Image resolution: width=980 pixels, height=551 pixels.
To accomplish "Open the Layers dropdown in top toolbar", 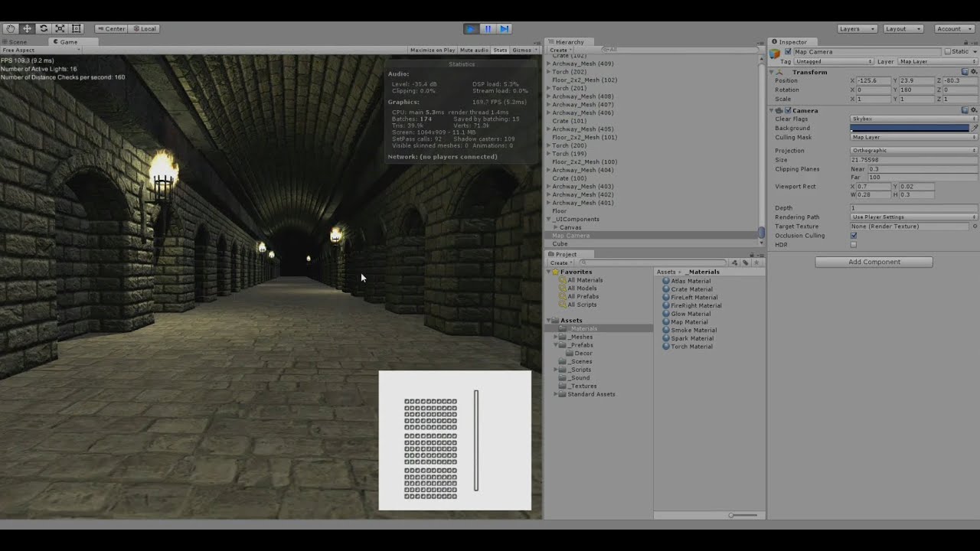I will (857, 29).
